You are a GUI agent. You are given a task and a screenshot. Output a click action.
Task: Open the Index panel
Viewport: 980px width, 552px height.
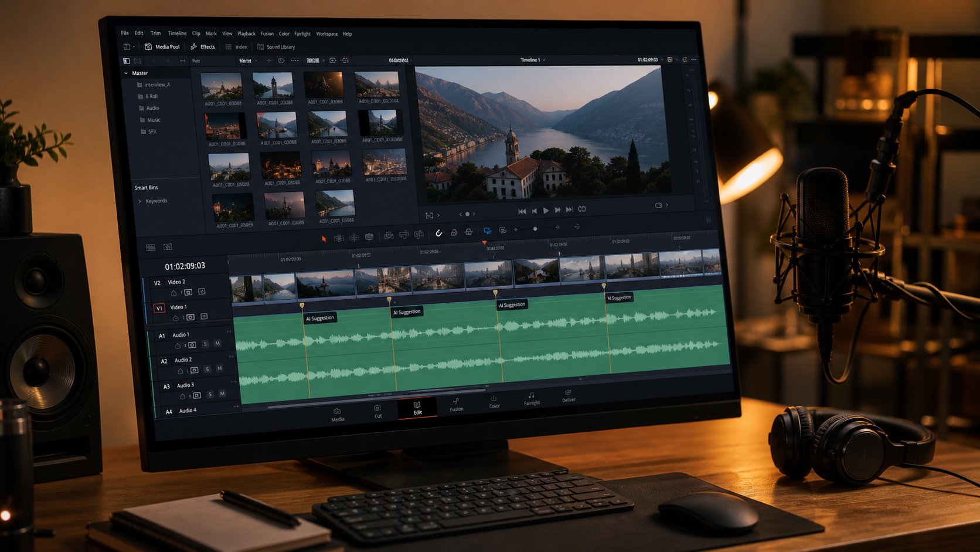point(236,47)
